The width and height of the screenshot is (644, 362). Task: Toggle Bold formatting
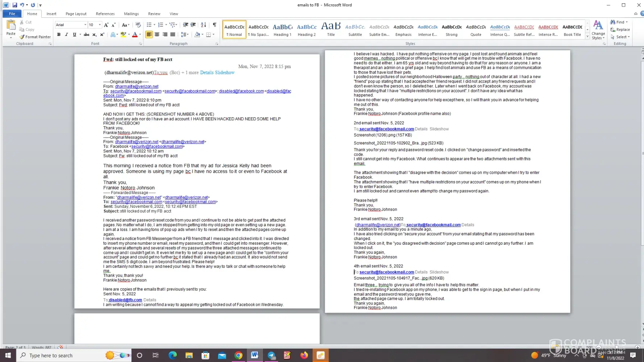(x=59, y=35)
